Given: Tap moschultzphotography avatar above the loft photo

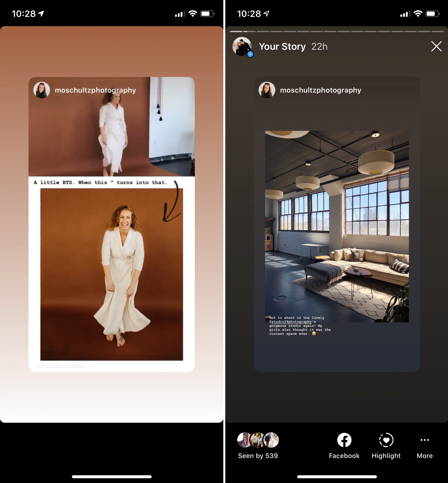Looking at the screenshot, I should click(267, 90).
